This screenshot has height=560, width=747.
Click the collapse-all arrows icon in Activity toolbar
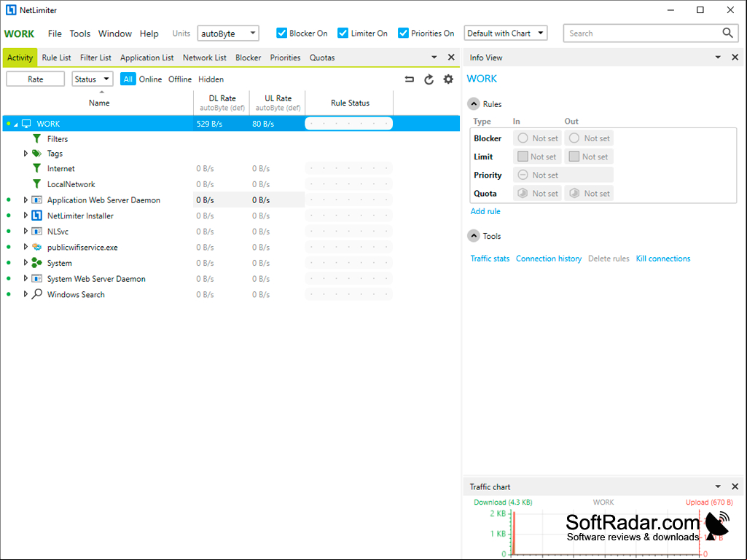[410, 79]
